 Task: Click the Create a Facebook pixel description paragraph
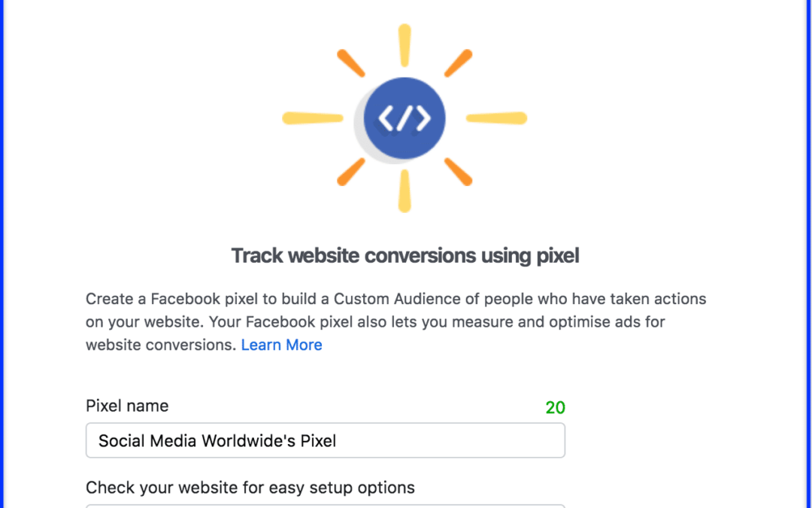coord(396,322)
